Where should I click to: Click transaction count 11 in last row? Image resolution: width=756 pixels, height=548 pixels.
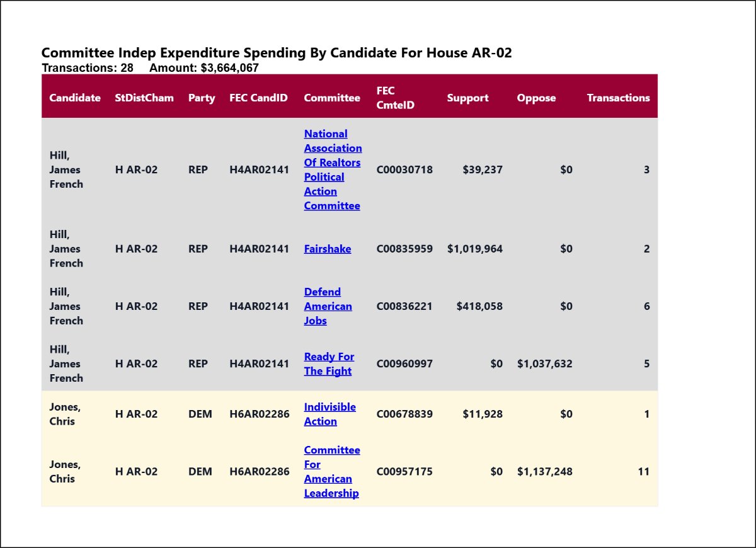pos(643,471)
